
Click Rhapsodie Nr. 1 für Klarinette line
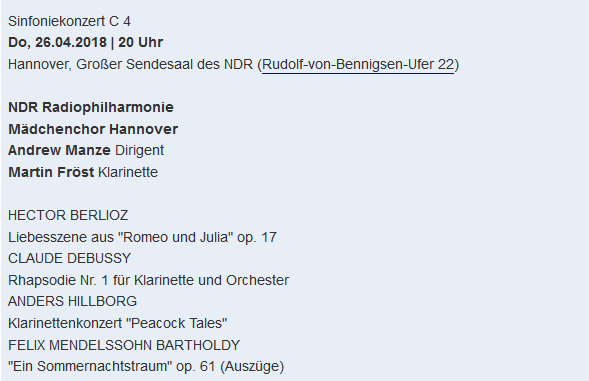tap(148, 280)
